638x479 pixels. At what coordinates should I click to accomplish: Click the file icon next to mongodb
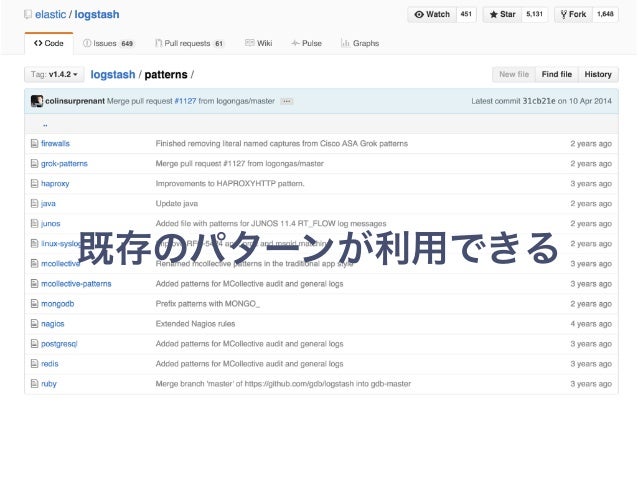click(35, 303)
